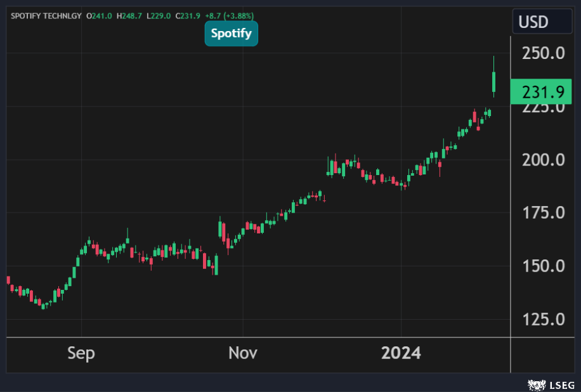Open the USD currency selector
Image resolution: width=581 pixels, height=392 pixels.
coord(541,22)
